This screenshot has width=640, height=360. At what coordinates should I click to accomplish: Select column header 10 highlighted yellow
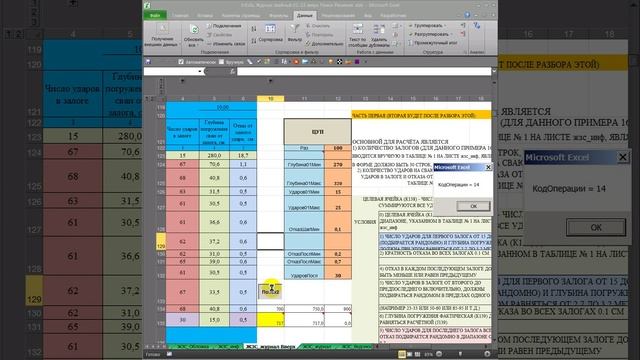point(270,99)
